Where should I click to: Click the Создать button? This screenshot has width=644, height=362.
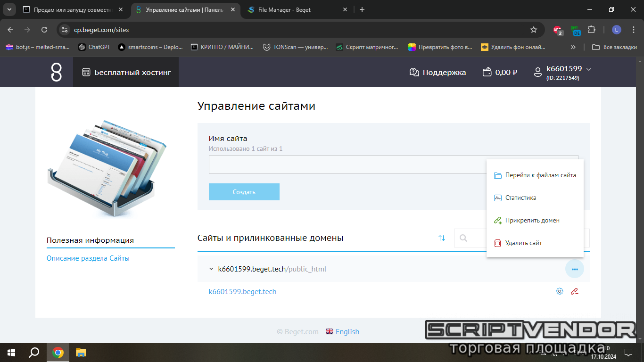(244, 192)
